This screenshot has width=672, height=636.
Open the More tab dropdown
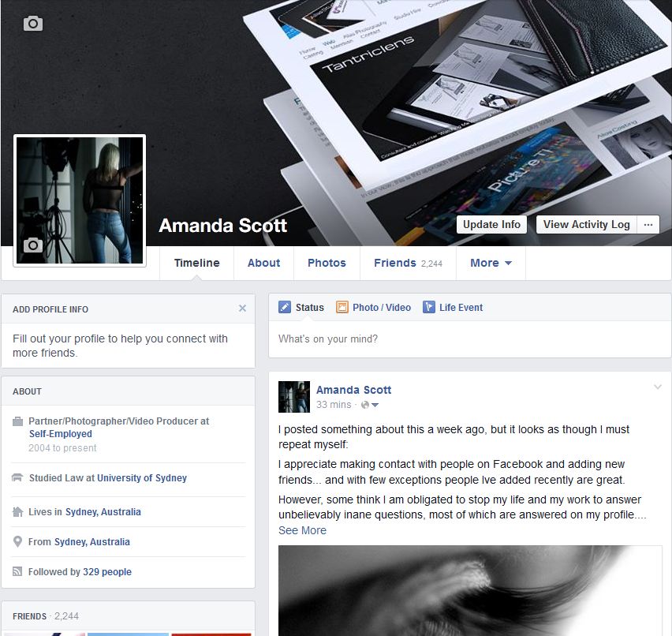click(x=491, y=264)
